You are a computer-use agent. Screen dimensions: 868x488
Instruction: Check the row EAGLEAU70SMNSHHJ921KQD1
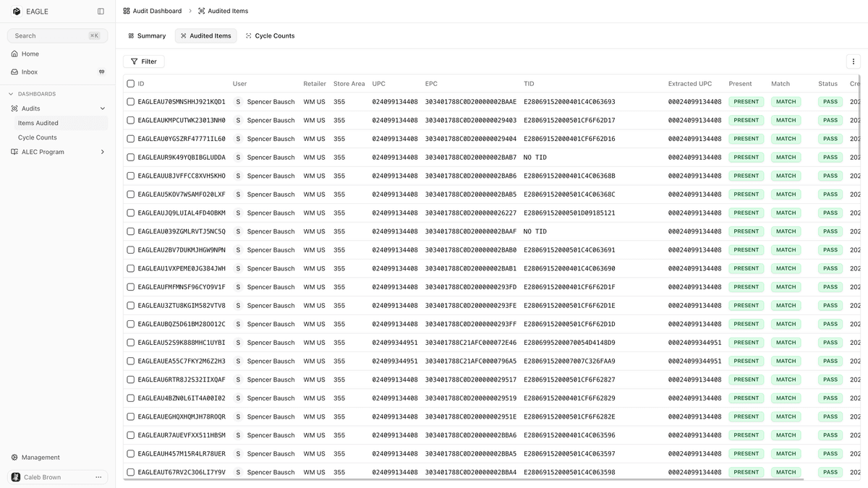(x=130, y=101)
